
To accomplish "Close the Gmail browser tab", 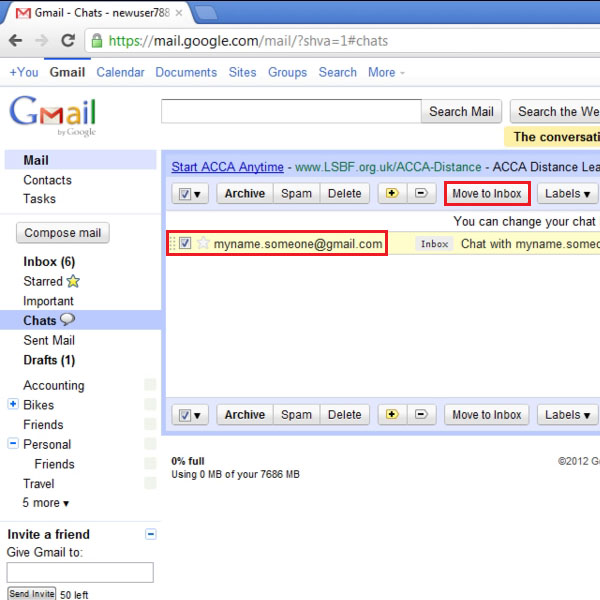I will 179,13.
